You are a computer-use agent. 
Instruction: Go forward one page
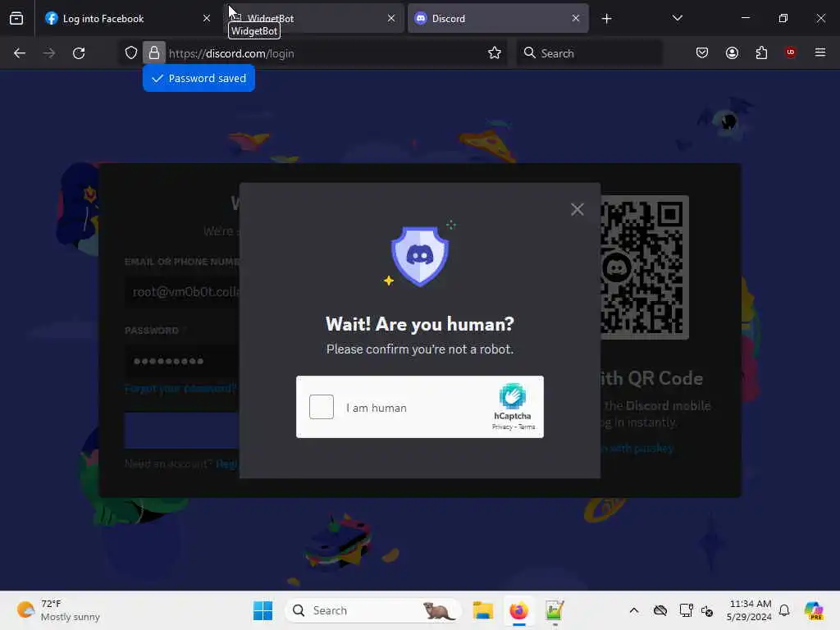coord(49,53)
